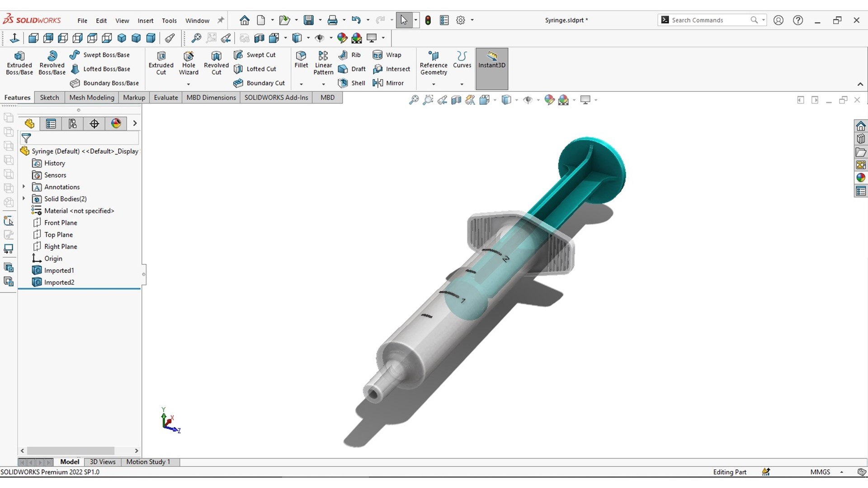Open the units MMGS dropdown arrow
Image resolution: width=868 pixels, height=488 pixels.
pos(842,472)
